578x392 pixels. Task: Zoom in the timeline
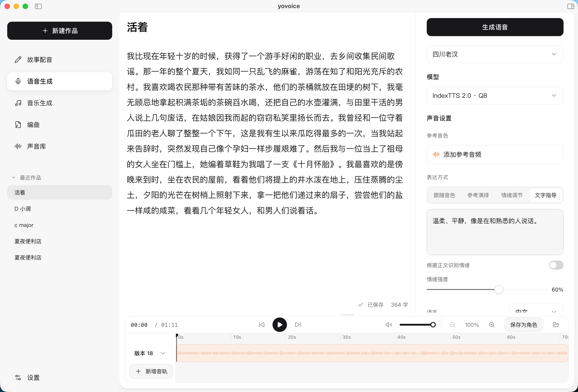point(492,324)
